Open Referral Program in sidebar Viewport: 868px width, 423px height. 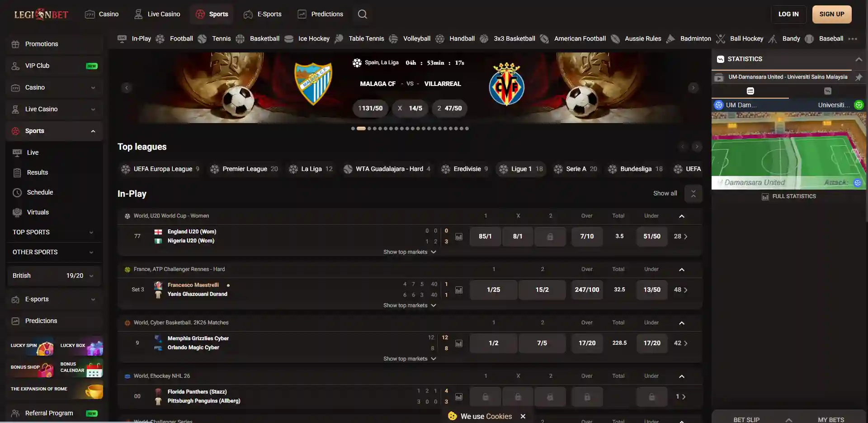[x=54, y=413]
